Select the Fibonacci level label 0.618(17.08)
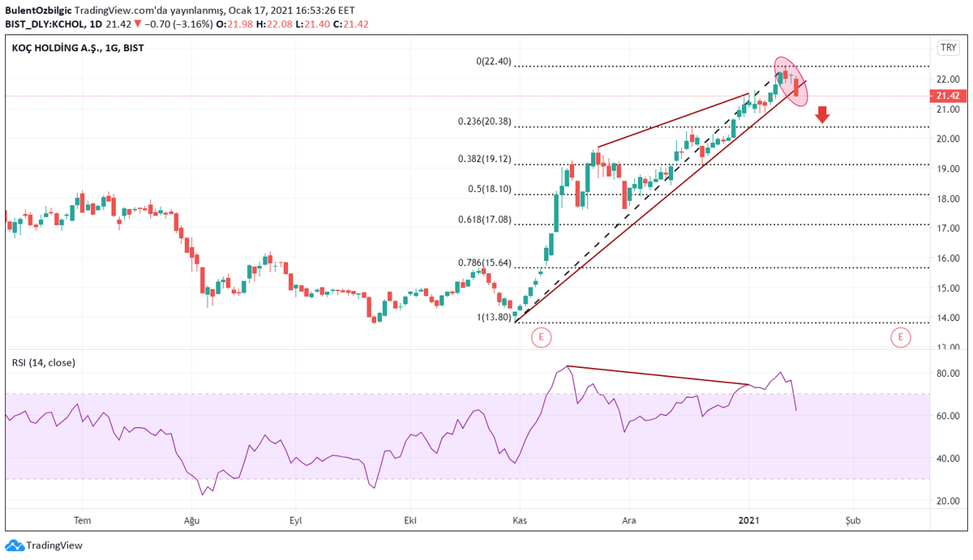 pyautogui.click(x=485, y=219)
